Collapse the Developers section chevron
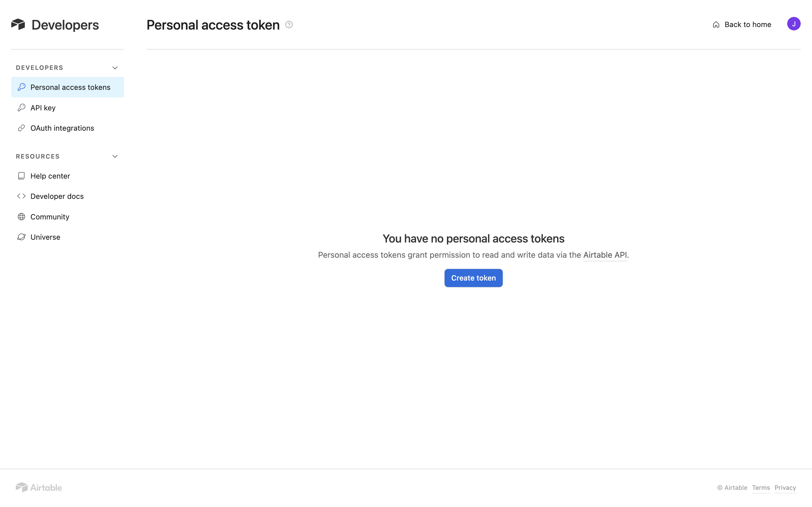Screen dimensions: 812x507 [x=115, y=68]
